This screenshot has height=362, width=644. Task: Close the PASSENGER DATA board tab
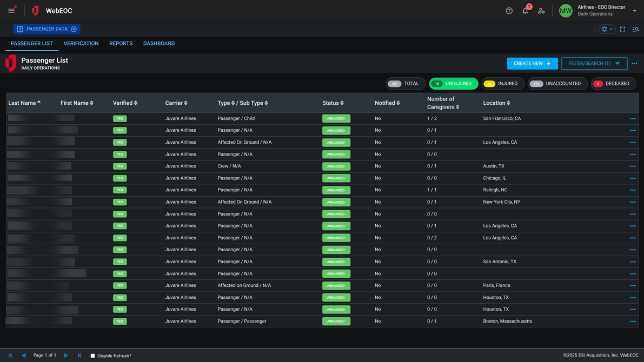pos(74,29)
